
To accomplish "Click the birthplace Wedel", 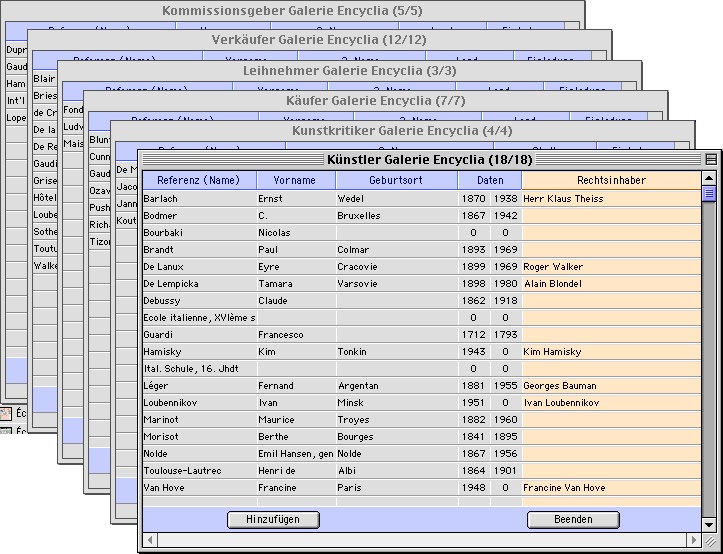I will click(350, 199).
